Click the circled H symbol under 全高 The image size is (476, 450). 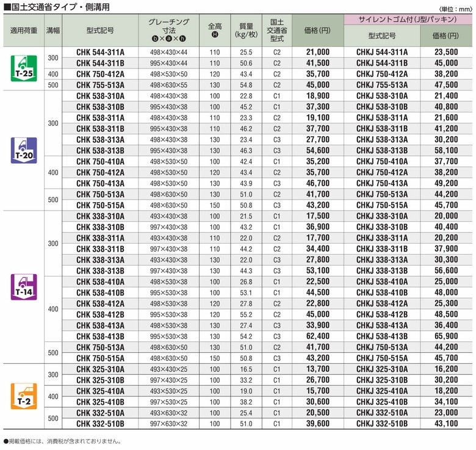pos(214,35)
